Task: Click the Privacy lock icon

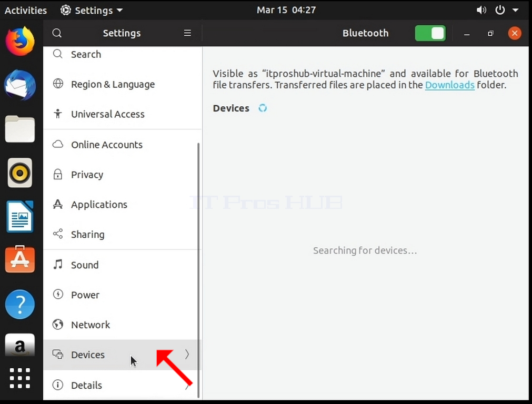Action: click(x=58, y=174)
